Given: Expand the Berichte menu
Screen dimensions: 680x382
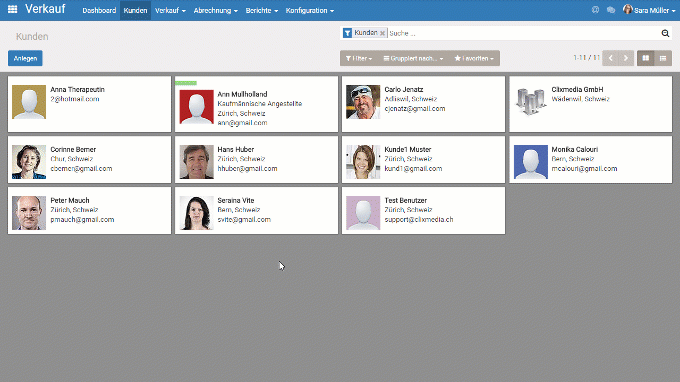Looking at the screenshot, I should (262, 10).
